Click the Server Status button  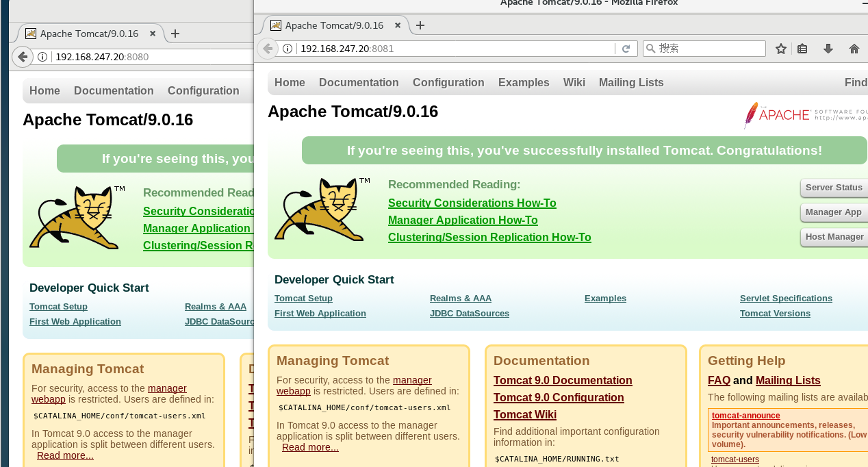pyautogui.click(x=834, y=188)
